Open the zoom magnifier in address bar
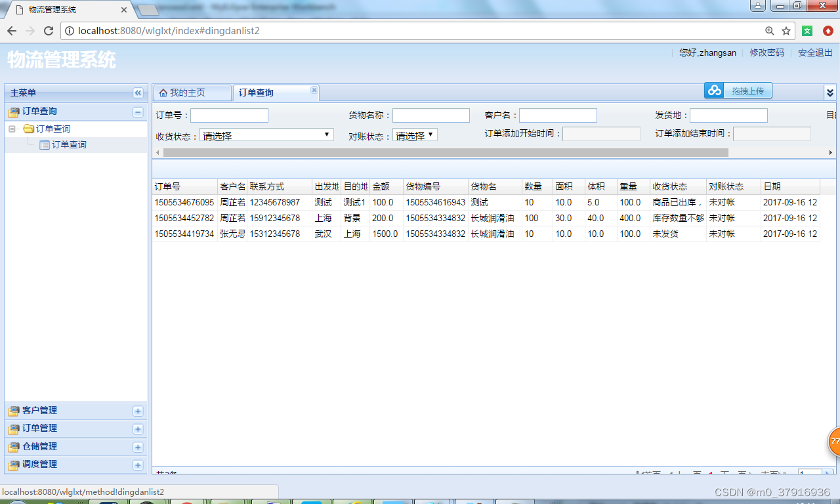Image resolution: width=840 pixels, height=504 pixels. coord(770,31)
